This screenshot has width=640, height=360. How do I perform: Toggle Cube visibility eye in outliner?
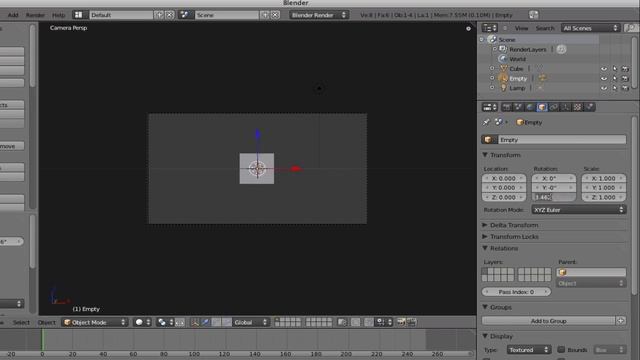pyautogui.click(x=604, y=69)
